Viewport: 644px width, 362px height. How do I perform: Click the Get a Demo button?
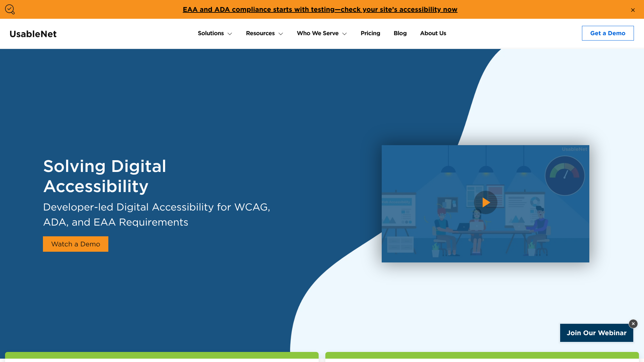pyautogui.click(x=607, y=33)
